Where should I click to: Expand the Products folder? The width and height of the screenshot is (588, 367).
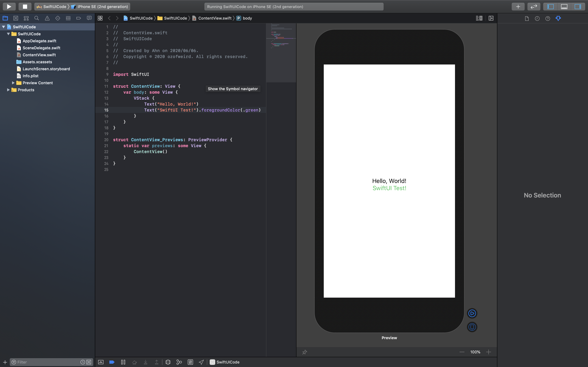(x=9, y=90)
